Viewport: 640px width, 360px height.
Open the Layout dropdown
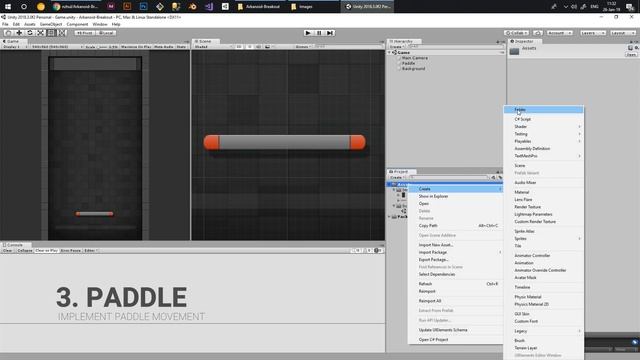tap(623, 33)
